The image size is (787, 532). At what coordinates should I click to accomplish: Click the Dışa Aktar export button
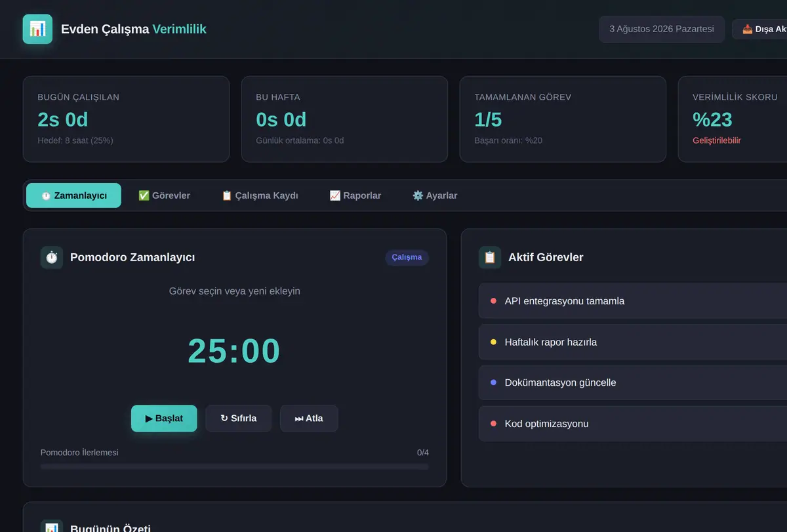(761, 29)
